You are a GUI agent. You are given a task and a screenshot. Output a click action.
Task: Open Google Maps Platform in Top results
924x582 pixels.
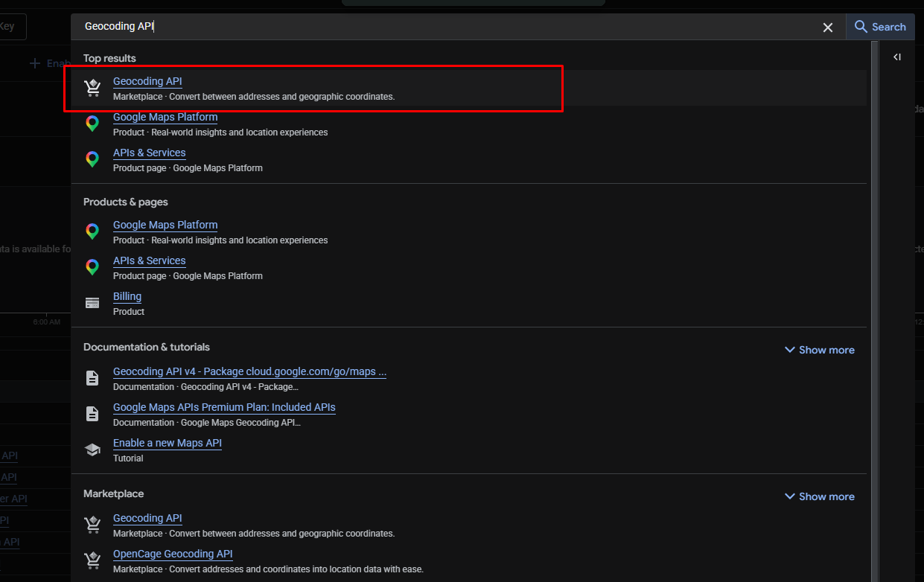[165, 117]
